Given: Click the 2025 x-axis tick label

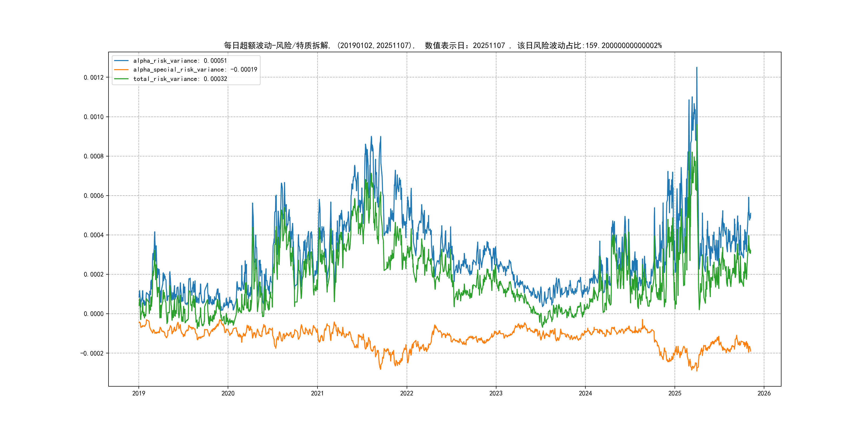Looking at the screenshot, I should pyautogui.click(x=675, y=393).
